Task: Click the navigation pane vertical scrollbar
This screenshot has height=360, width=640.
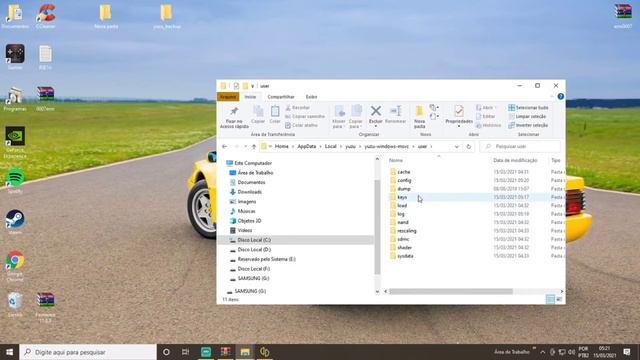Action: click(x=377, y=227)
